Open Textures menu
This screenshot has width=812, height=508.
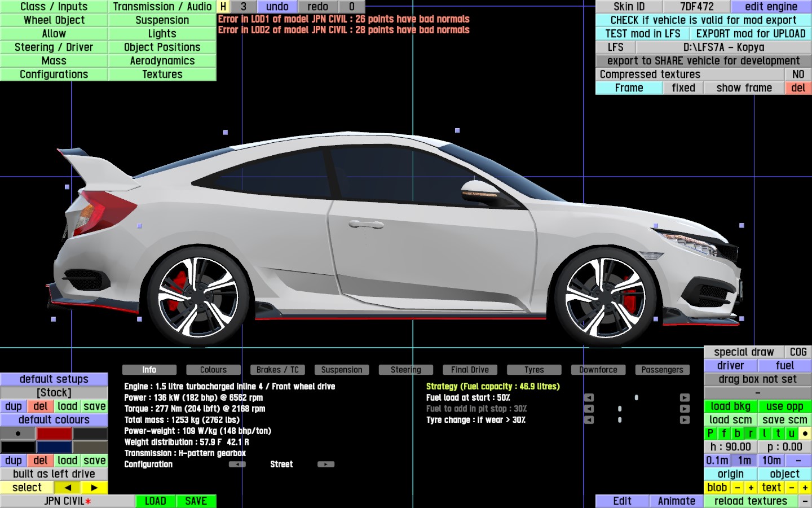(162, 75)
